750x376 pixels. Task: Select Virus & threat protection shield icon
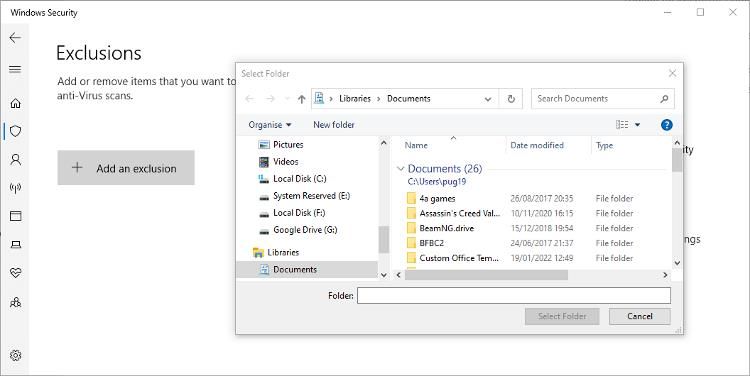point(15,131)
